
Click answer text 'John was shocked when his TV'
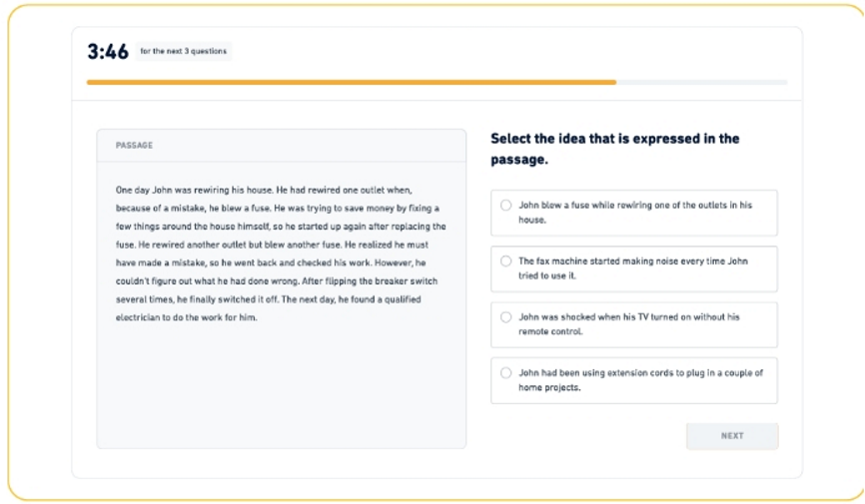click(x=599, y=317)
